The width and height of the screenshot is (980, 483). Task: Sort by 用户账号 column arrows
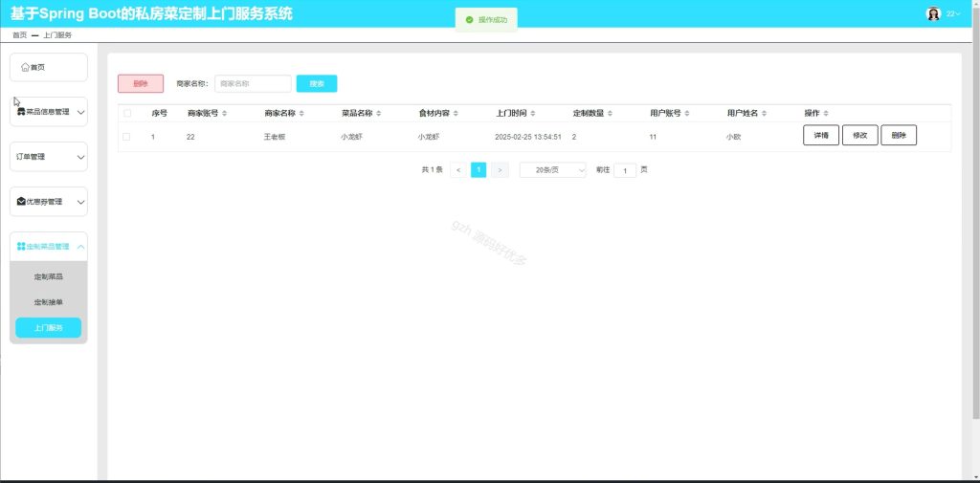point(687,113)
